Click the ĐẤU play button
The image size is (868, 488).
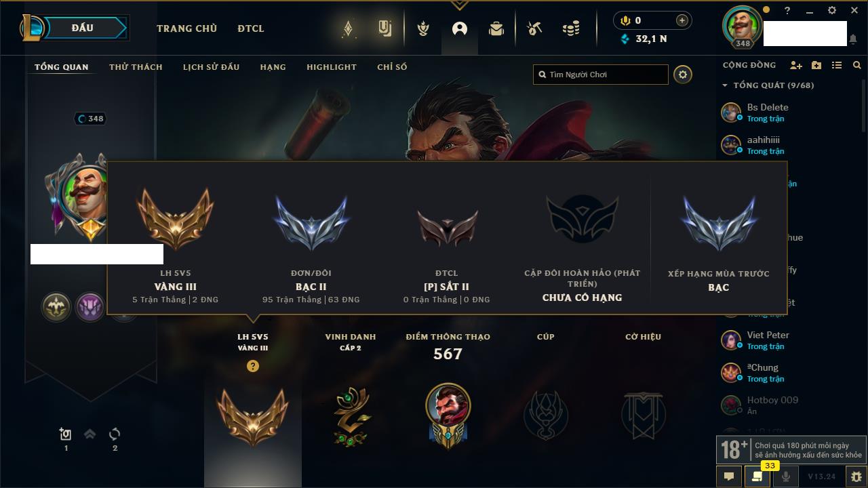click(81, 28)
